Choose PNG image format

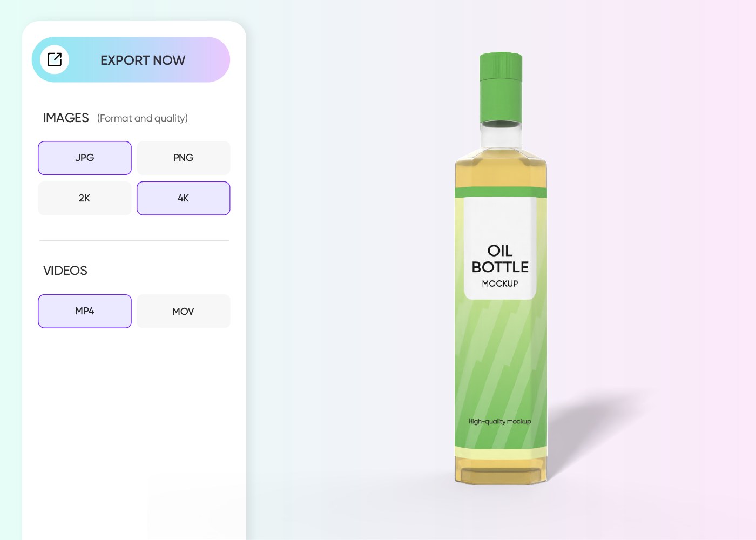[x=184, y=158]
